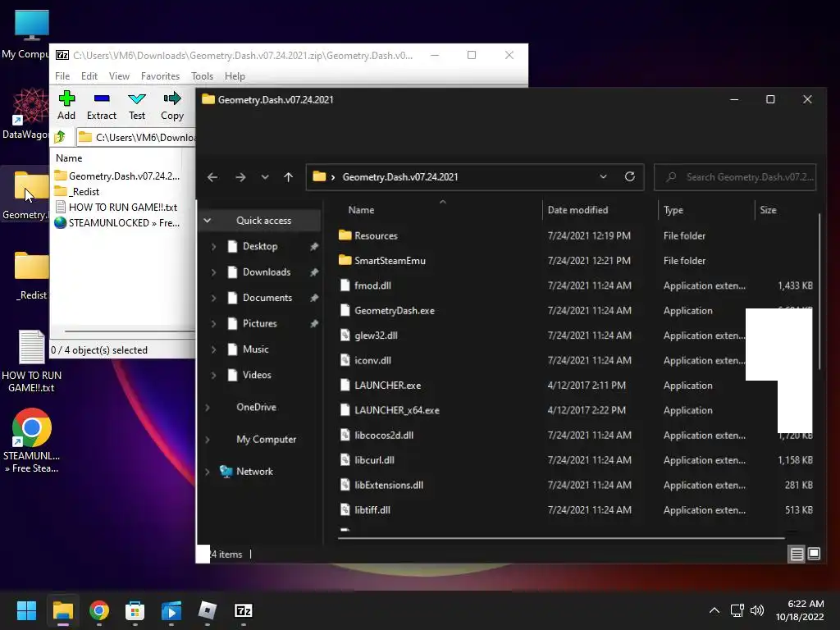Open the View menu in 7-Zip
This screenshot has width=840, height=630.
tap(119, 76)
